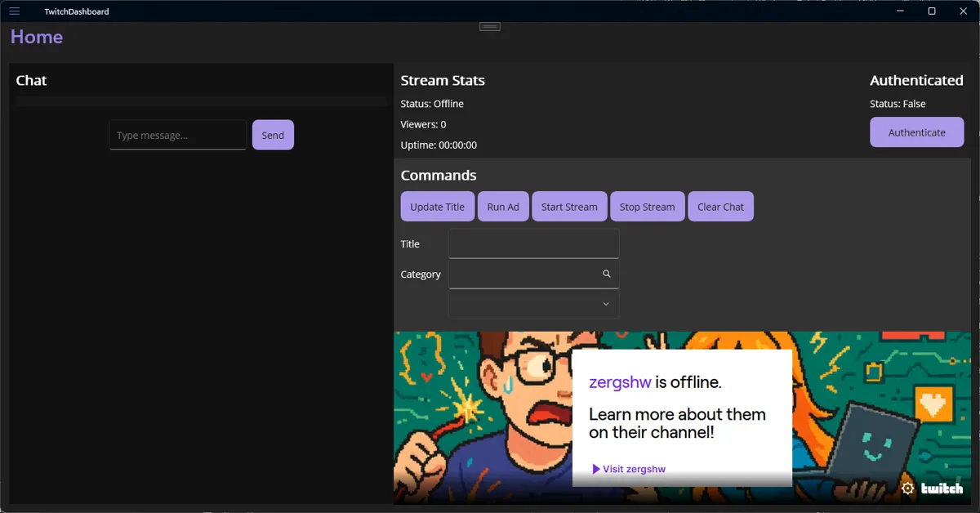Image resolution: width=980 pixels, height=513 pixels.
Task: Close the TwitchDashboard window
Action: click(x=963, y=11)
